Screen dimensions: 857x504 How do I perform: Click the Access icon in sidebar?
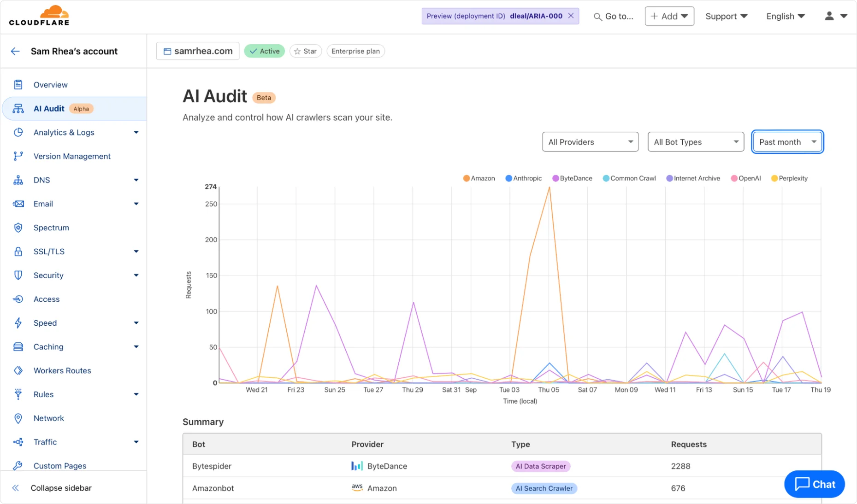(18, 299)
